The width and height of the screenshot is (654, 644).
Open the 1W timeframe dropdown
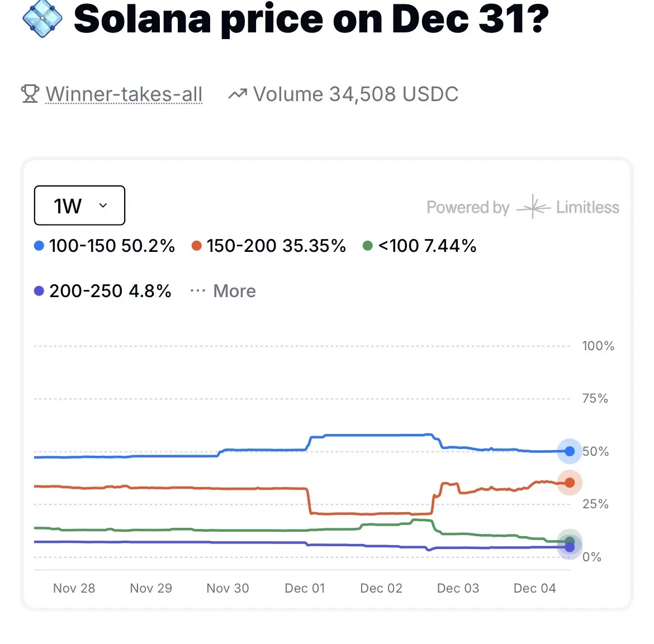coord(79,206)
